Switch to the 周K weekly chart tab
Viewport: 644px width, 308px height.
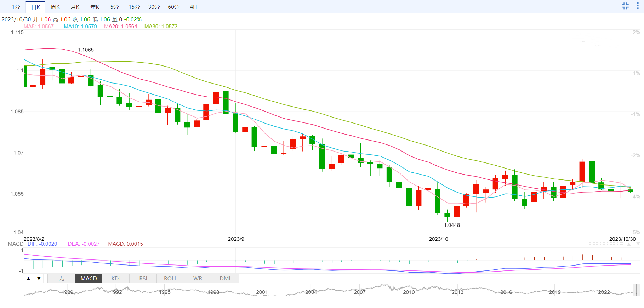click(x=55, y=7)
